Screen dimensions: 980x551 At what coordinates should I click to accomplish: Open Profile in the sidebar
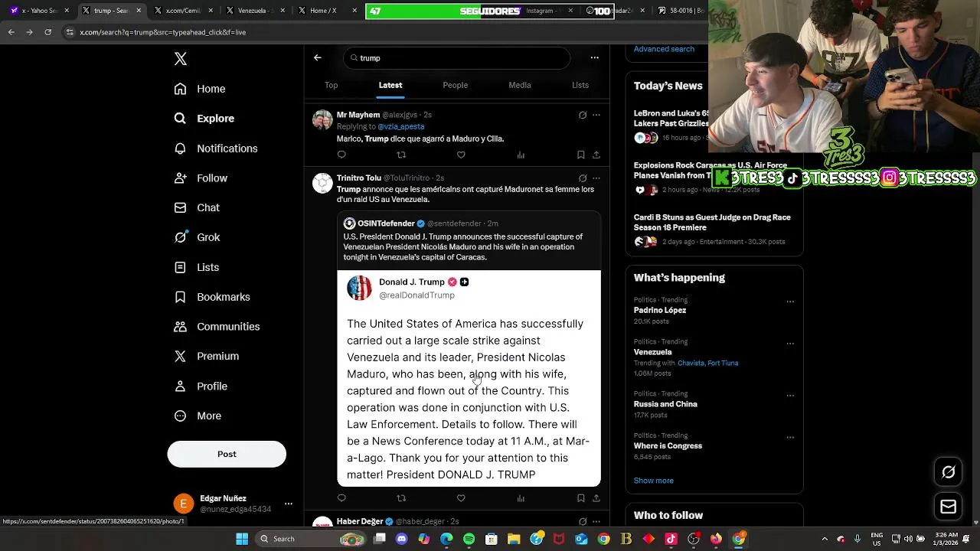(x=201, y=386)
